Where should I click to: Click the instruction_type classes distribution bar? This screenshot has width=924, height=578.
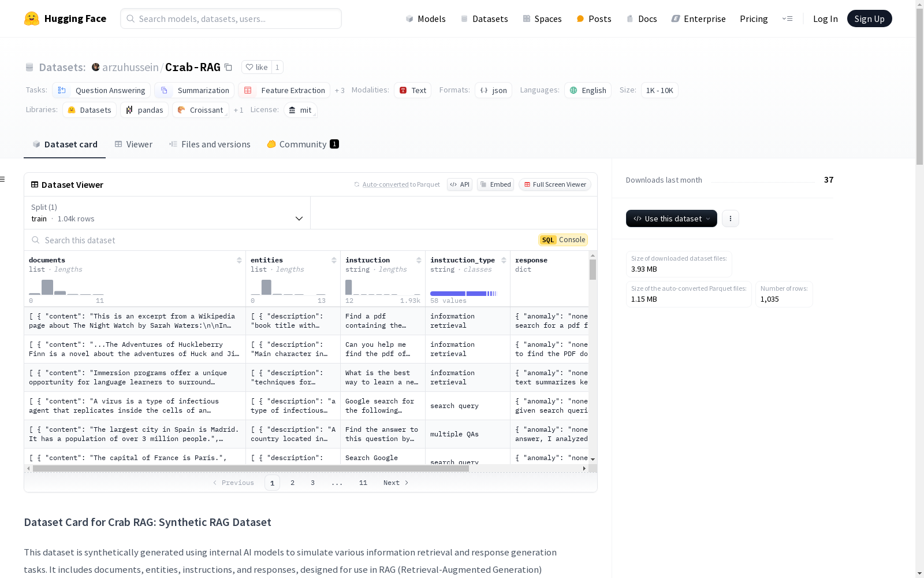pos(463,294)
